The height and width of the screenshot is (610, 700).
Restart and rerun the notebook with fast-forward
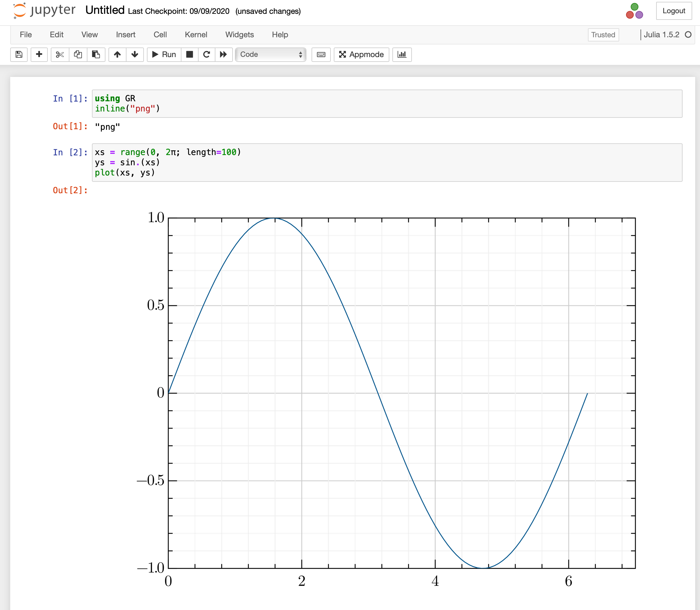point(224,54)
